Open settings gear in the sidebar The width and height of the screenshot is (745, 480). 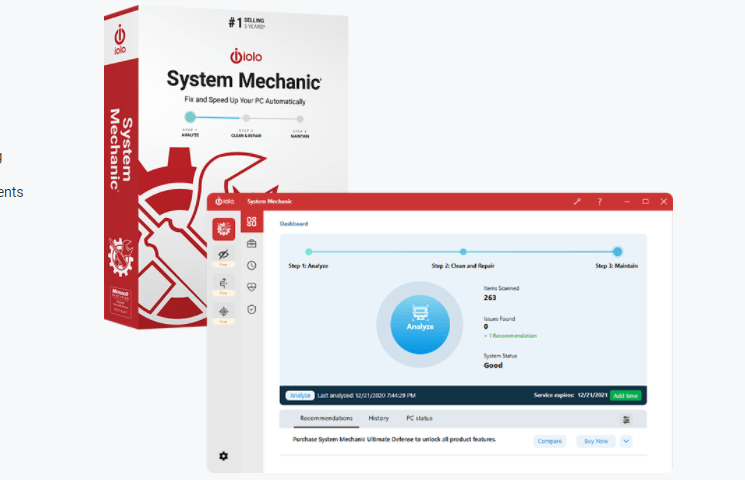click(223, 456)
